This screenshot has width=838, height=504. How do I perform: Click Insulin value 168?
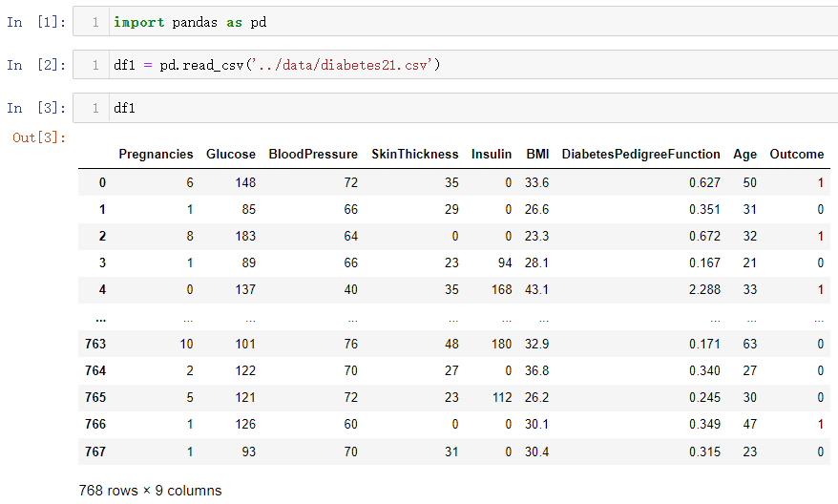pos(501,289)
